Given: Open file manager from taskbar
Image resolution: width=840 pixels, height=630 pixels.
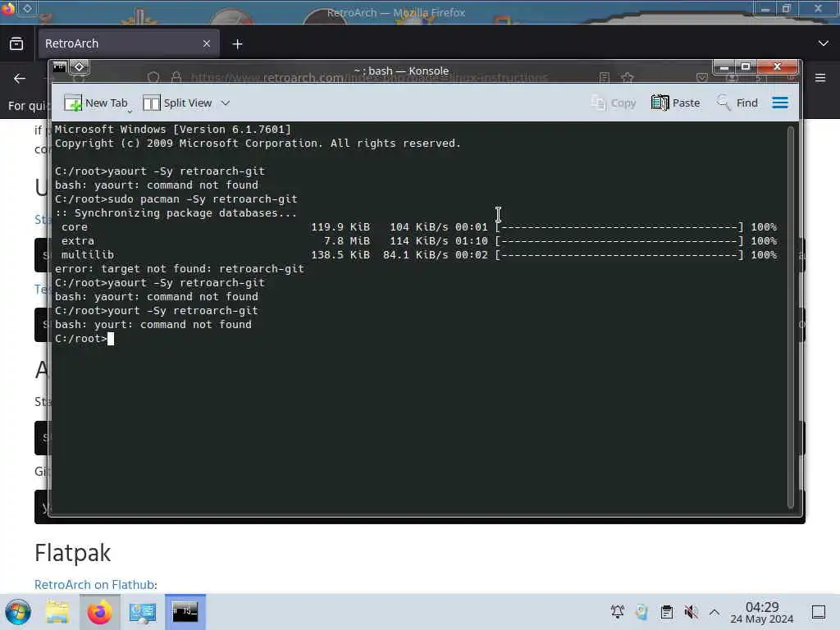Looking at the screenshot, I should click(x=57, y=612).
